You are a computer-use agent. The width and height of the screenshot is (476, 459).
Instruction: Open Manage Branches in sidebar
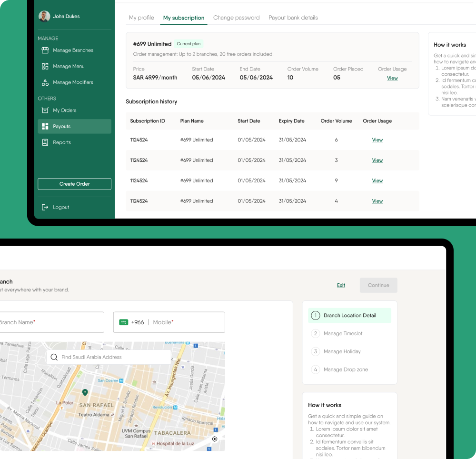pyautogui.click(x=74, y=50)
